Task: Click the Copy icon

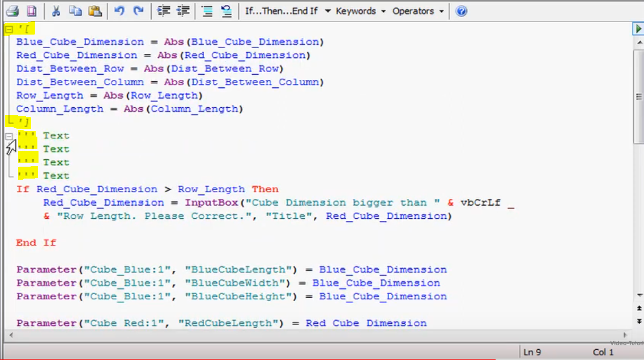Action: (75, 11)
